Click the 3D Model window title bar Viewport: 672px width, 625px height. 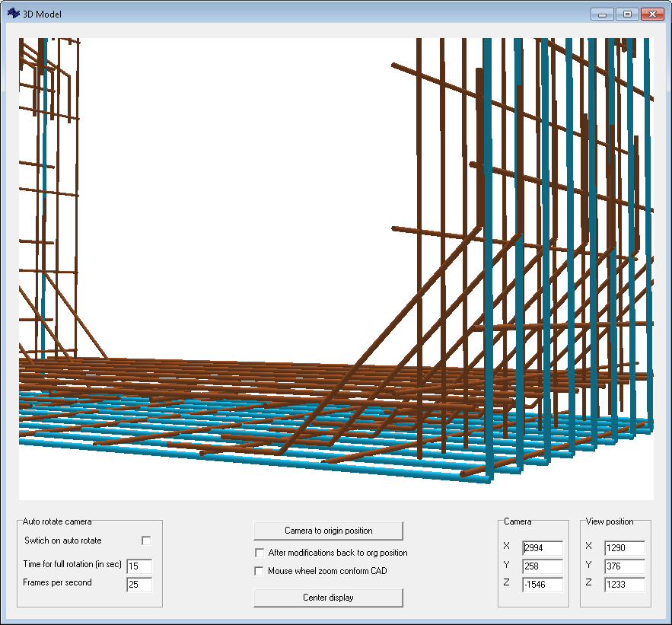point(304,13)
